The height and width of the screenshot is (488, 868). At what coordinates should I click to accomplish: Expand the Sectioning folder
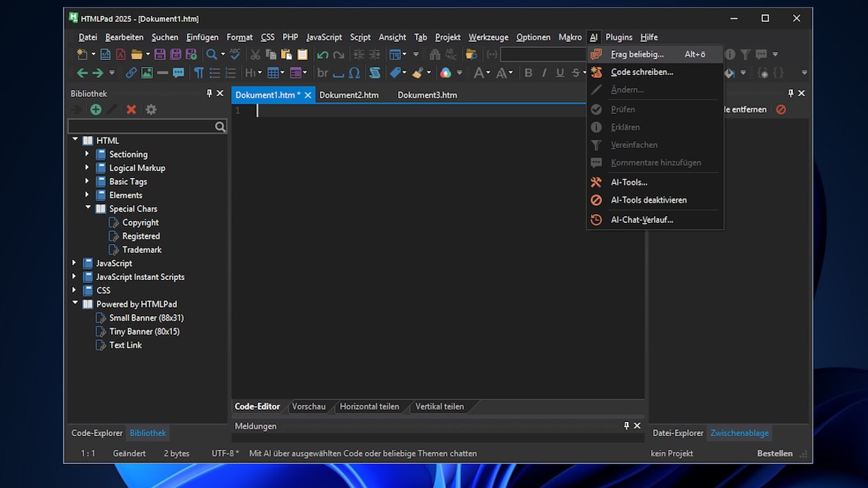click(x=87, y=154)
